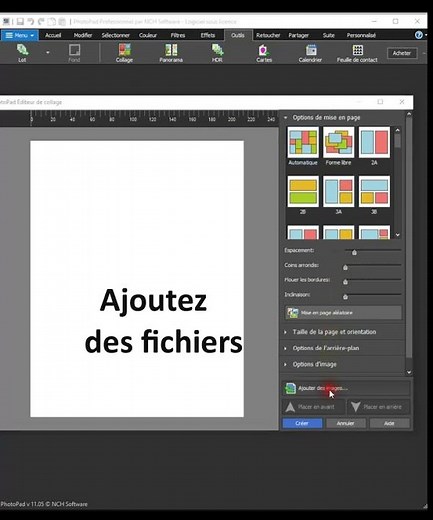Close the collage editor window
433x520 pixels.
click(402, 102)
